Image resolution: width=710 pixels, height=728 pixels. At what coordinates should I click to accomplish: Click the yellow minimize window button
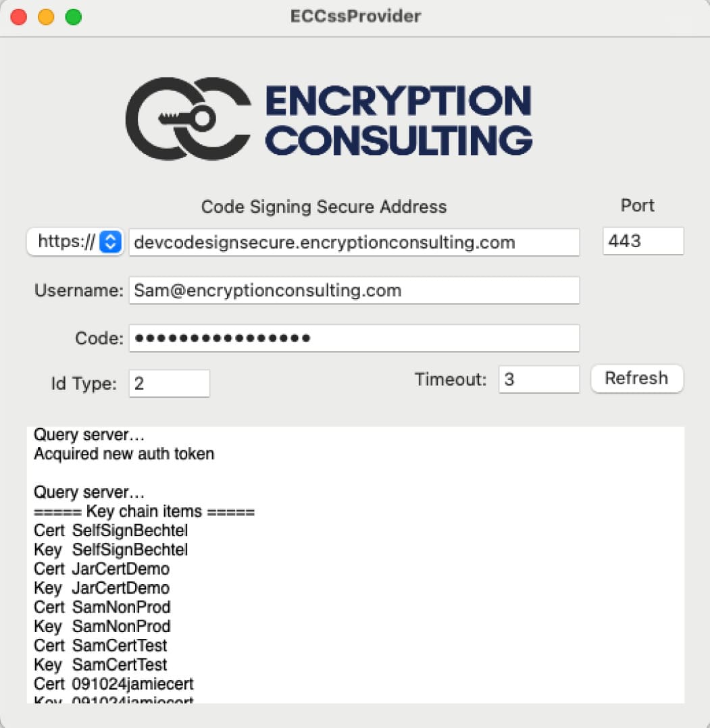coord(46,17)
